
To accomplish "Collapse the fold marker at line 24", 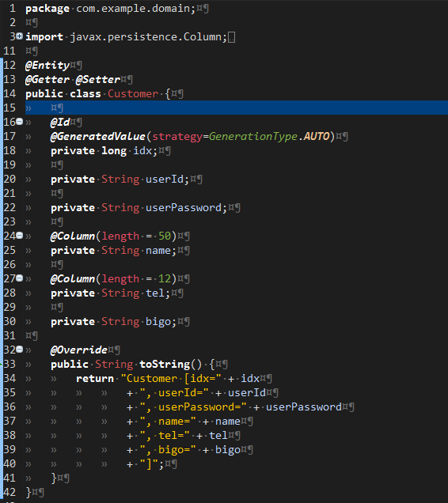I will click(x=20, y=236).
